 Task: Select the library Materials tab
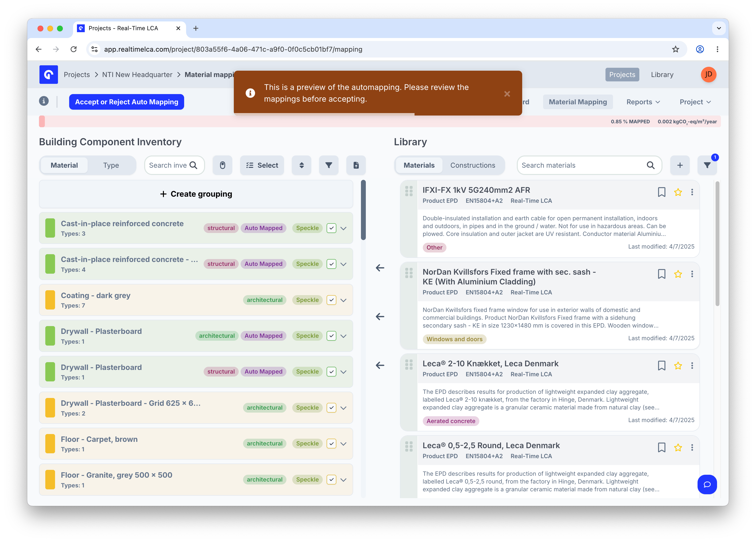[419, 165]
